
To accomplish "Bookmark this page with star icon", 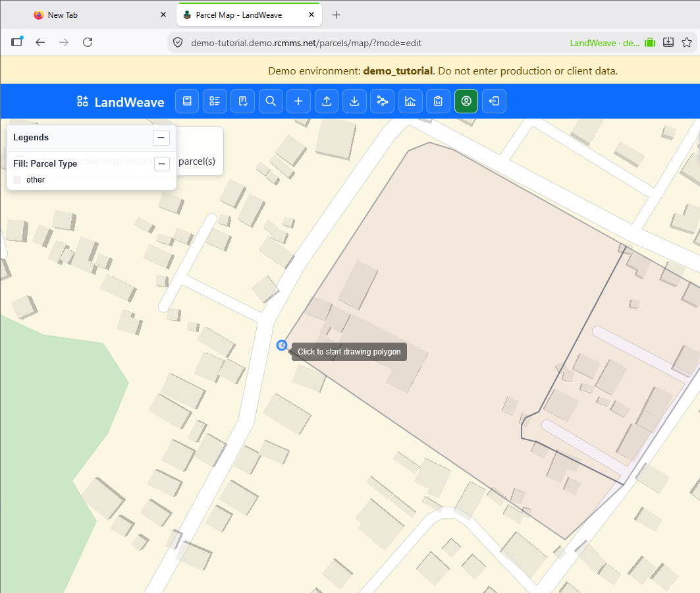I will click(687, 42).
